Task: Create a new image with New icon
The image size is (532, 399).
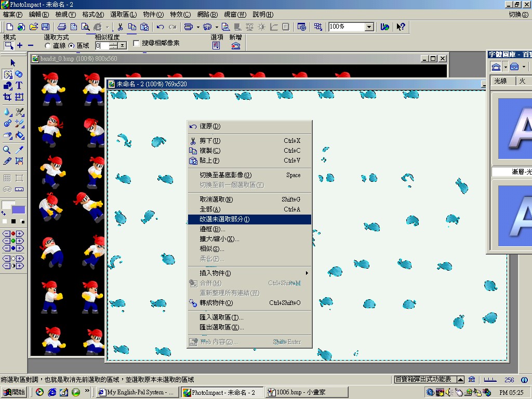Action: click(9, 27)
